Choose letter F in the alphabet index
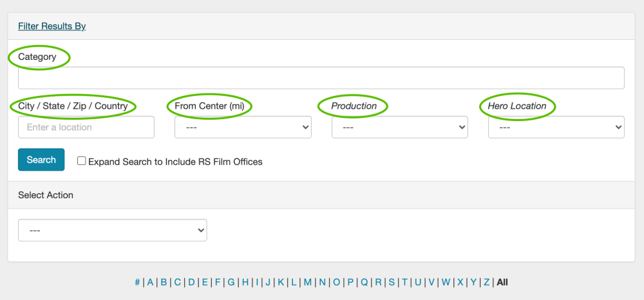Image resolution: width=644 pixels, height=300 pixels. pyautogui.click(x=218, y=282)
